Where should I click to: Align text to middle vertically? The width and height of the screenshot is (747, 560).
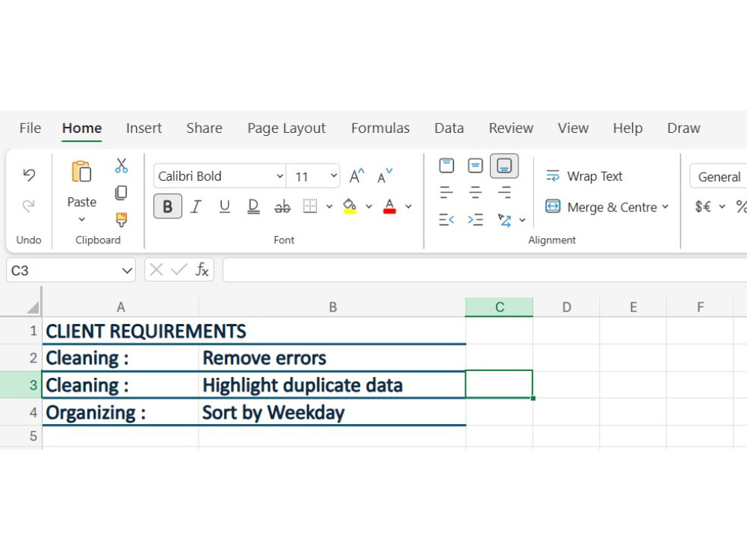point(475,166)
